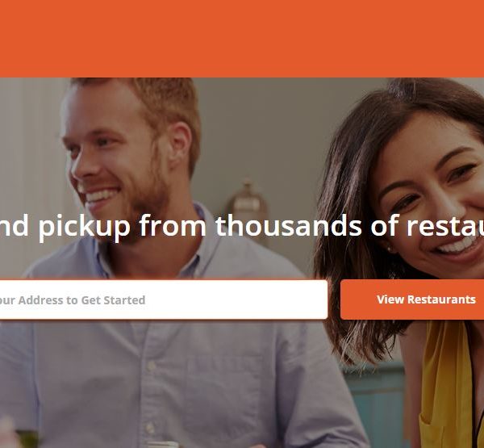Focus the address input field
484x448 pixels.
[x=164, y=299]
